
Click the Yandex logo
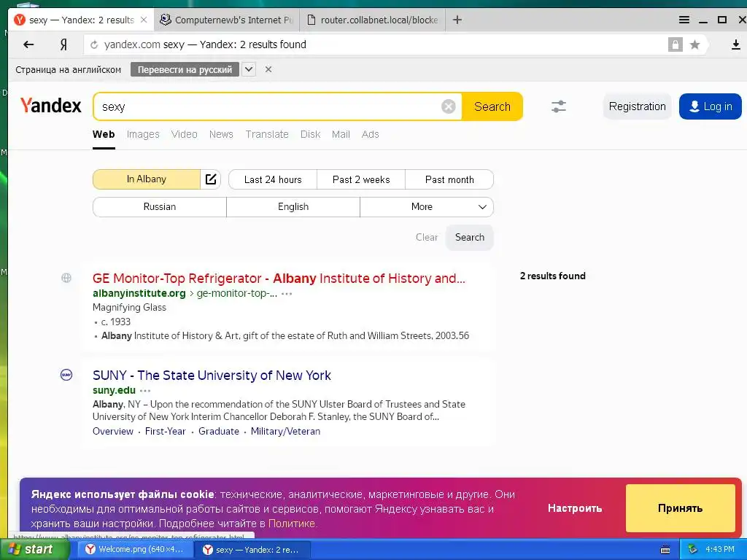[51, 105]
